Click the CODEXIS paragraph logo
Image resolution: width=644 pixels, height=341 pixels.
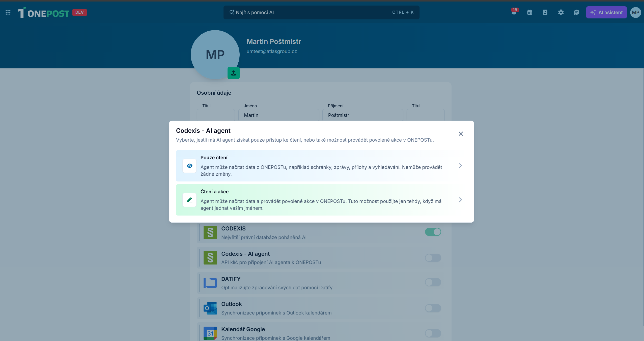click(x=210, y=232)
